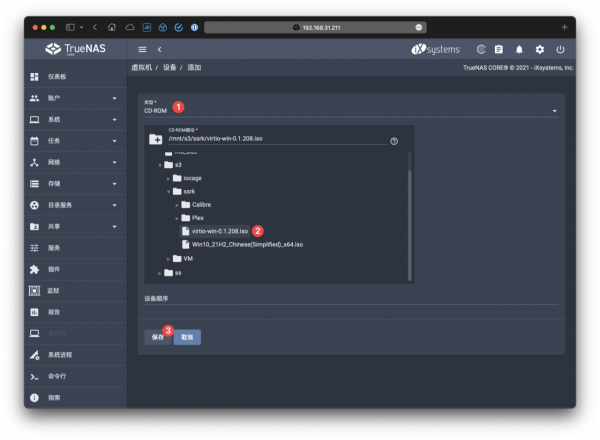Viewport: 600px width, 440px height.
Task: Open the Shell menu item
Action: tap(75, 376)
